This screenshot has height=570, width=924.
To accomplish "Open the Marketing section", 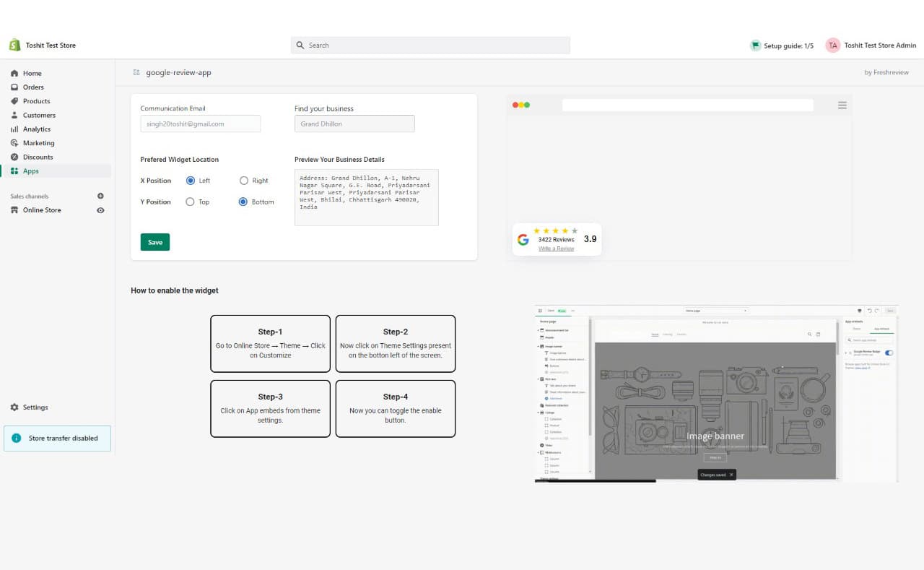I will pos(38,143).
